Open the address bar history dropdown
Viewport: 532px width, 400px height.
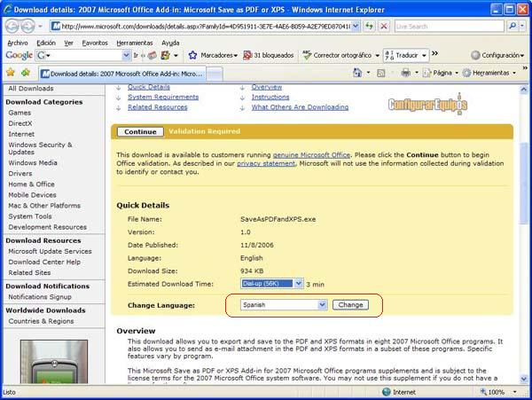tap(356, 26)
